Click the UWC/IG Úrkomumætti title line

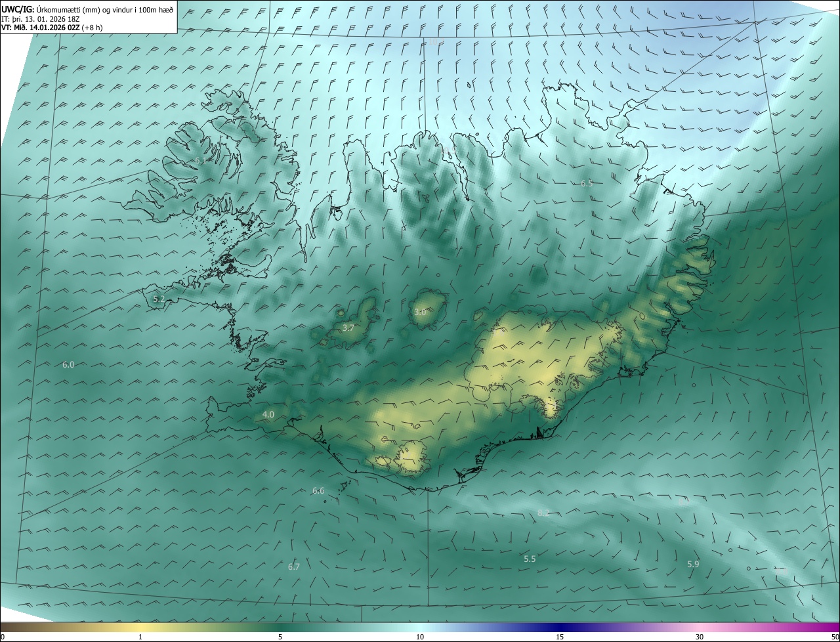(x=87, y=9)
